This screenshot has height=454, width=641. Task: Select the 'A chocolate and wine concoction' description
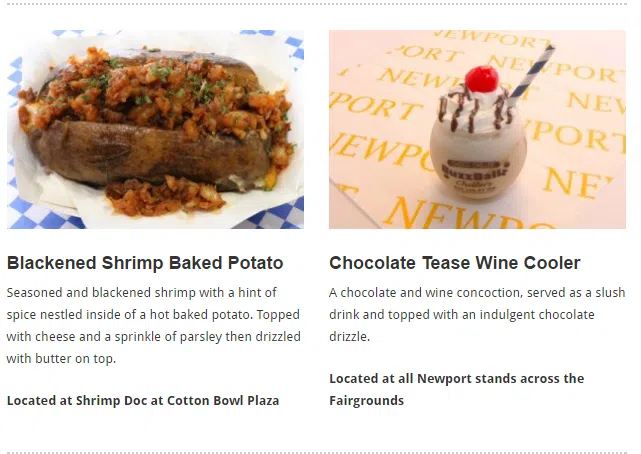[x=477, y=315]
